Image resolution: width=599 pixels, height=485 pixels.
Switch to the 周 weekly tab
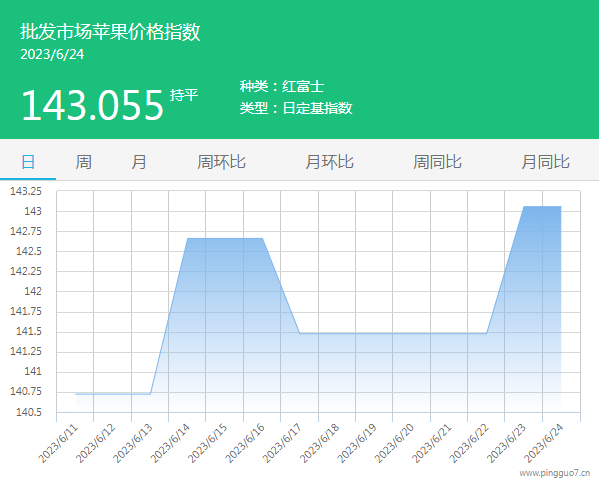coord(83,162)
